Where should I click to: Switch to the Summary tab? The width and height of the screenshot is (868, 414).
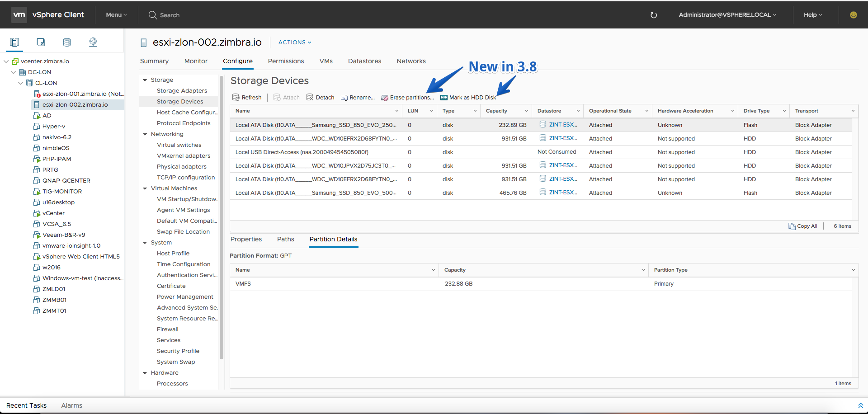(154, 61)
